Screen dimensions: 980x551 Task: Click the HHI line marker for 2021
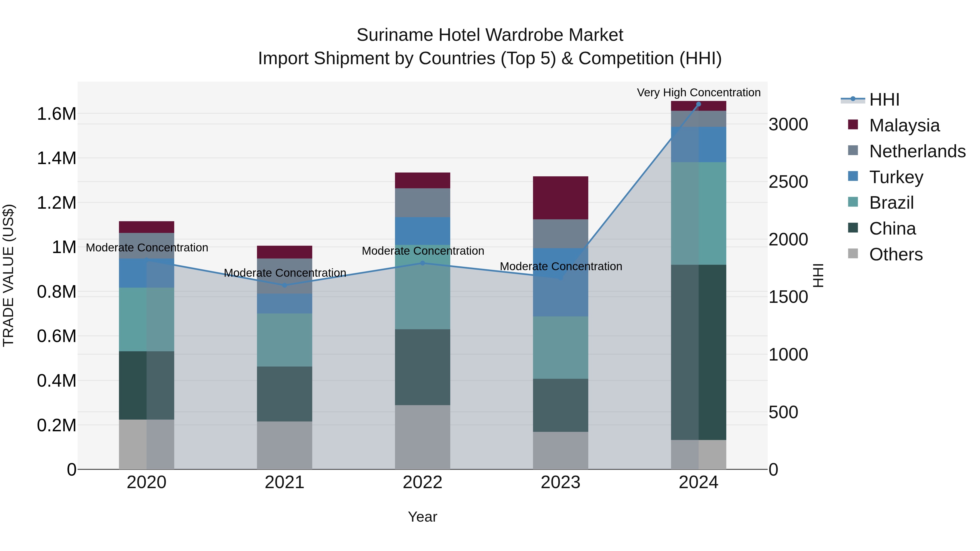[284, 285]
